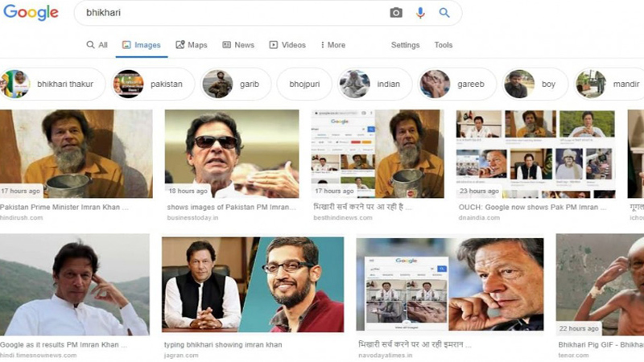The width and height of the screenshot is (644, 362).
Task: Expand the Tools options
Action: (x=444, y=45)
